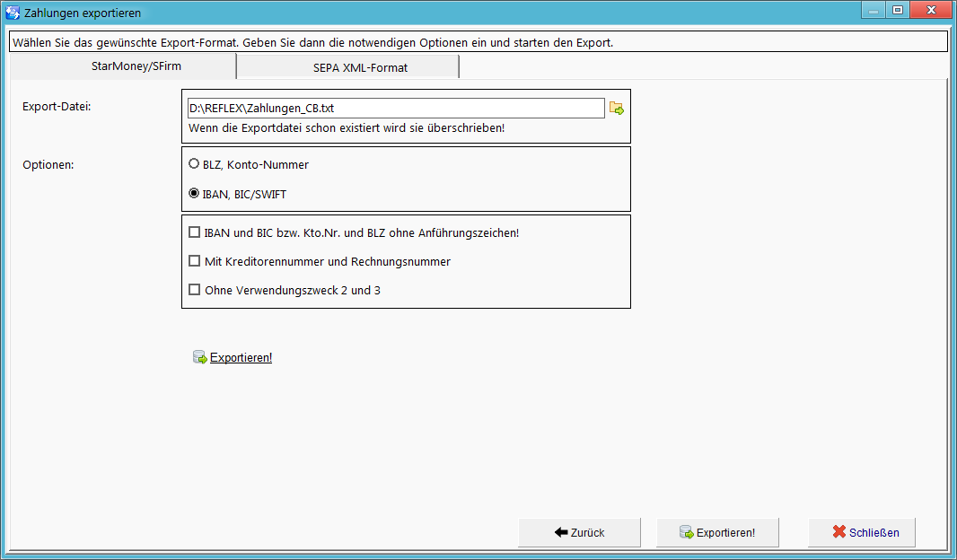This screenshot has width=957, height=560.
Task: Minimize the Zahlungen exportieren window
Action: click(x=874, y=11)
